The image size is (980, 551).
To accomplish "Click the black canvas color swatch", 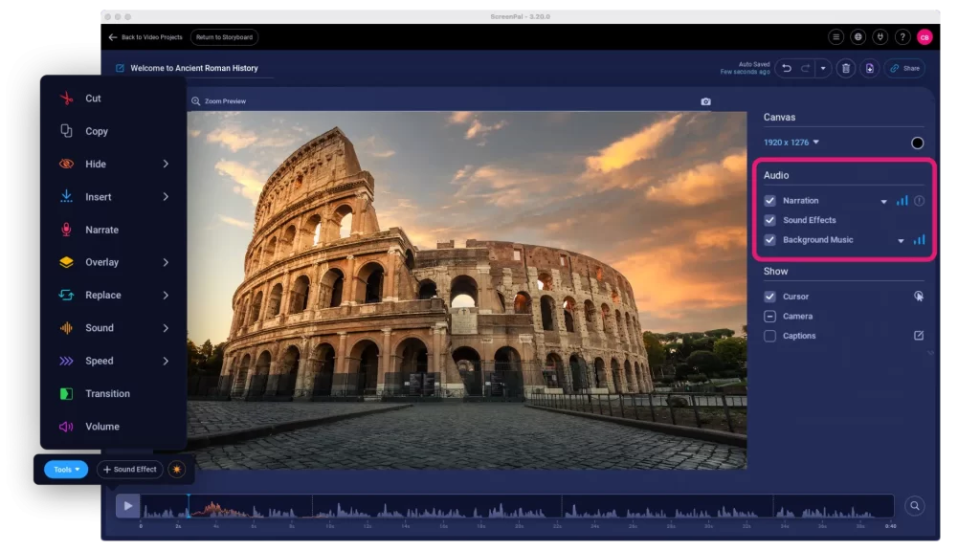I will coord(917,143).
